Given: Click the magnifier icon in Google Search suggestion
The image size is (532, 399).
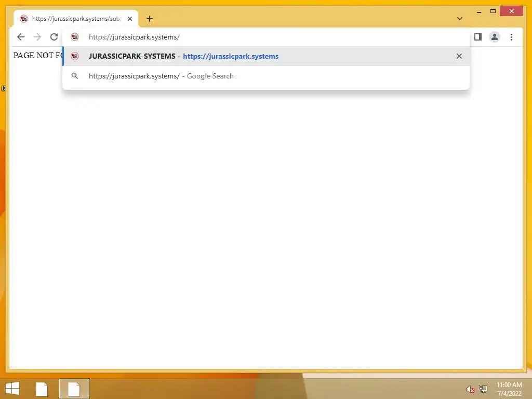Looking at the screenshot, I should 75,76.
